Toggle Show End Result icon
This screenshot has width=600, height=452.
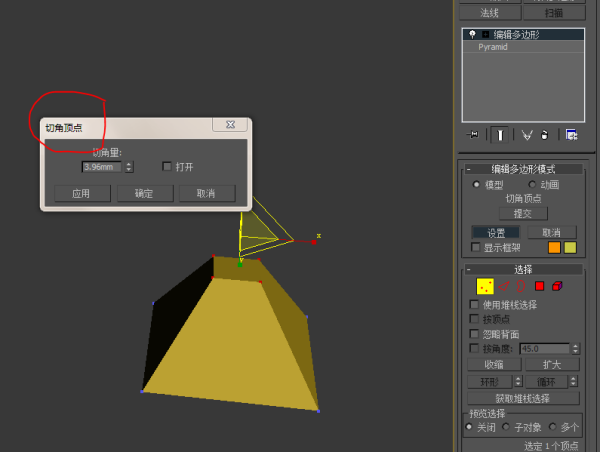[x=500, y=135]
